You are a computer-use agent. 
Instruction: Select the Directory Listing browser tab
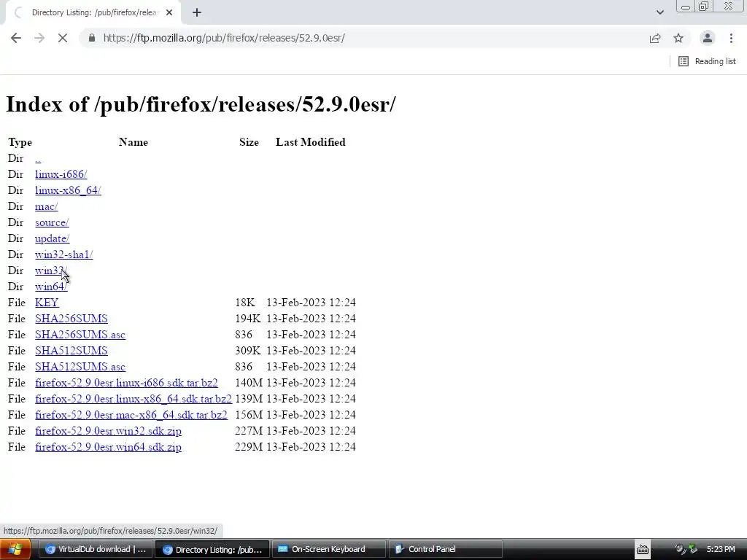tap(93, 12)
